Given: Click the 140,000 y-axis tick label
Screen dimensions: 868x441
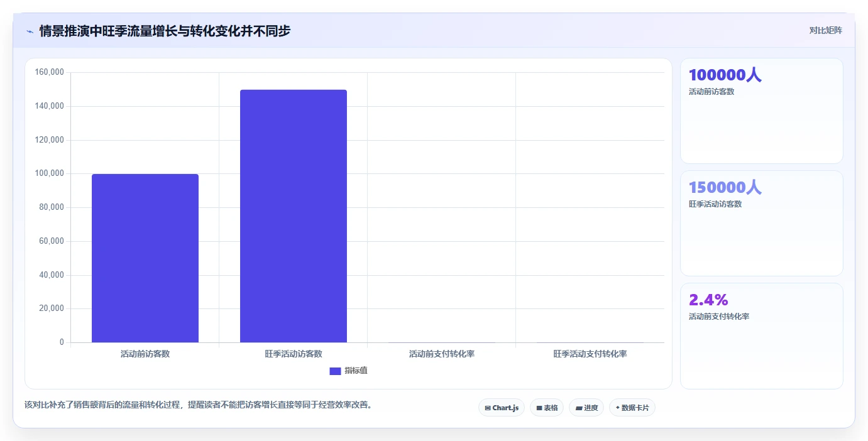Looking at the screenshot, I should click(50, 106).
